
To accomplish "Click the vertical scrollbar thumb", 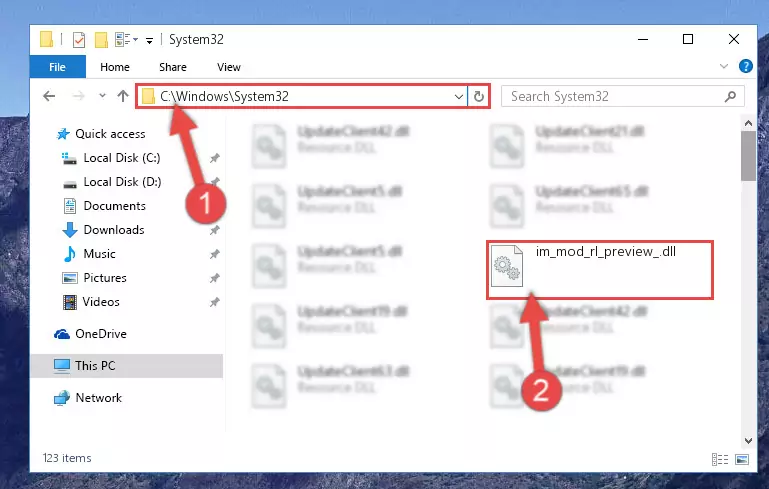I will pyautogui.click(x=748, y=156).
